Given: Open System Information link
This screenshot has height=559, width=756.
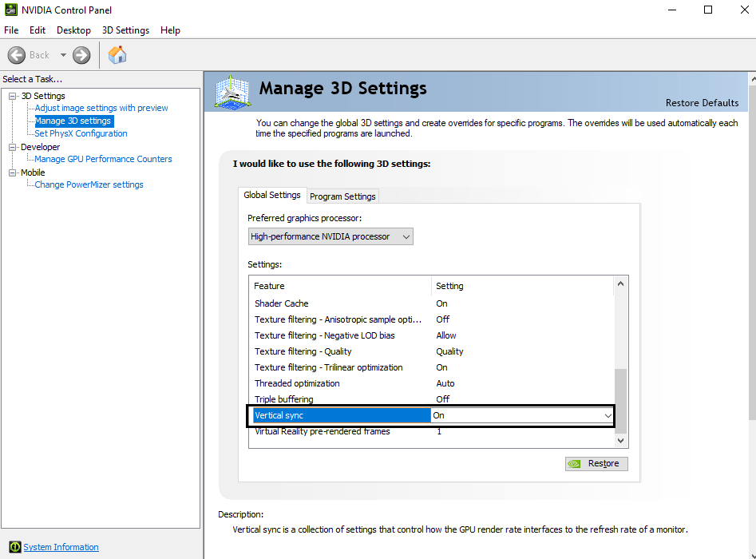Looking at the screenshot, I should 61,547.
